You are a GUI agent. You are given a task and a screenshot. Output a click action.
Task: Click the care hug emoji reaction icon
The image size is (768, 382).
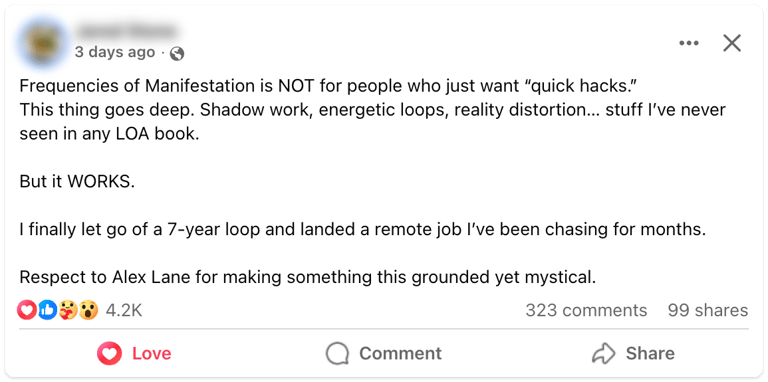point(68,310)
